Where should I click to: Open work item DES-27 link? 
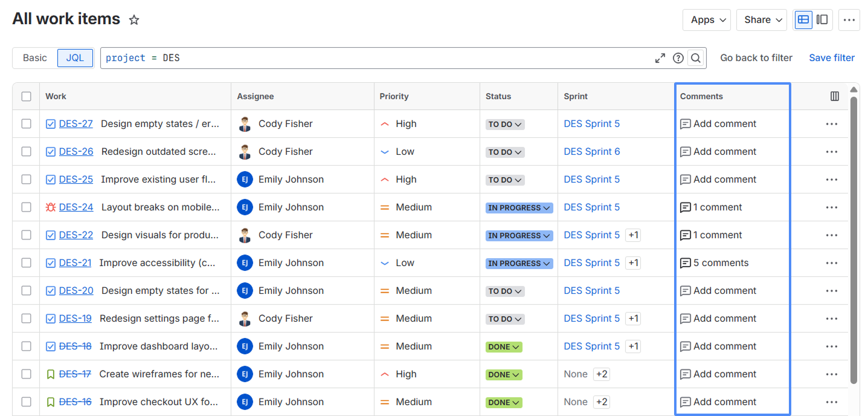[76, 124]
